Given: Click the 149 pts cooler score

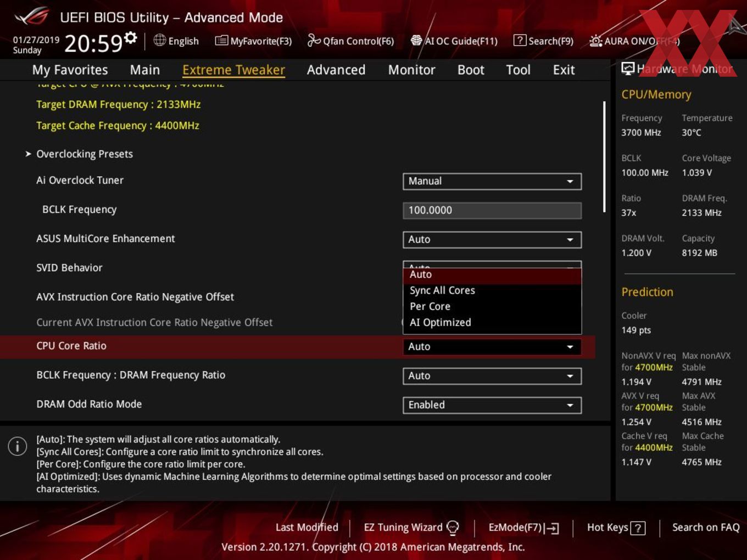Looking at the screenshot, I should (636, 330).
